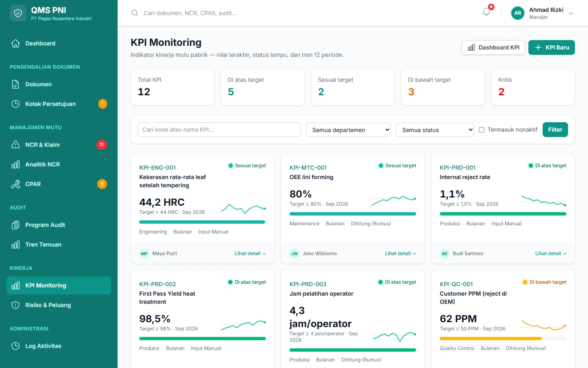
Task: Create new KPI with KPI Baru button
Action: click(552, 47)
